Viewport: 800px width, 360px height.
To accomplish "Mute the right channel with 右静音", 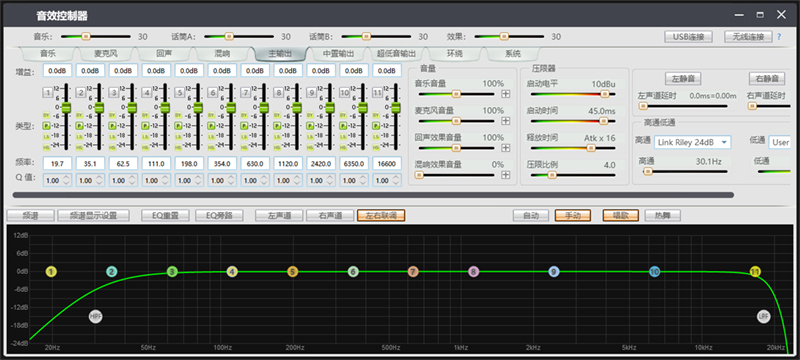I will pyautogui.click(x=767, y=79).
